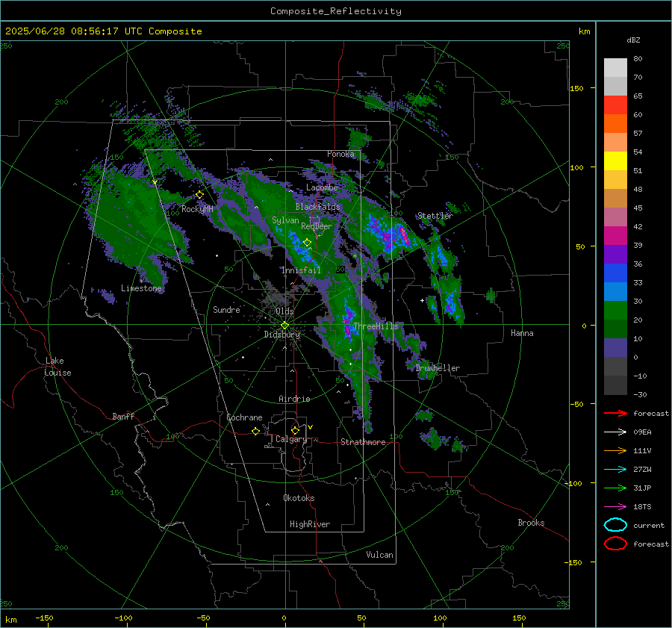Click the Ponoka city label
Image resolution: width=672 pixels, height=628 pixels.
(x=340, y=154)
